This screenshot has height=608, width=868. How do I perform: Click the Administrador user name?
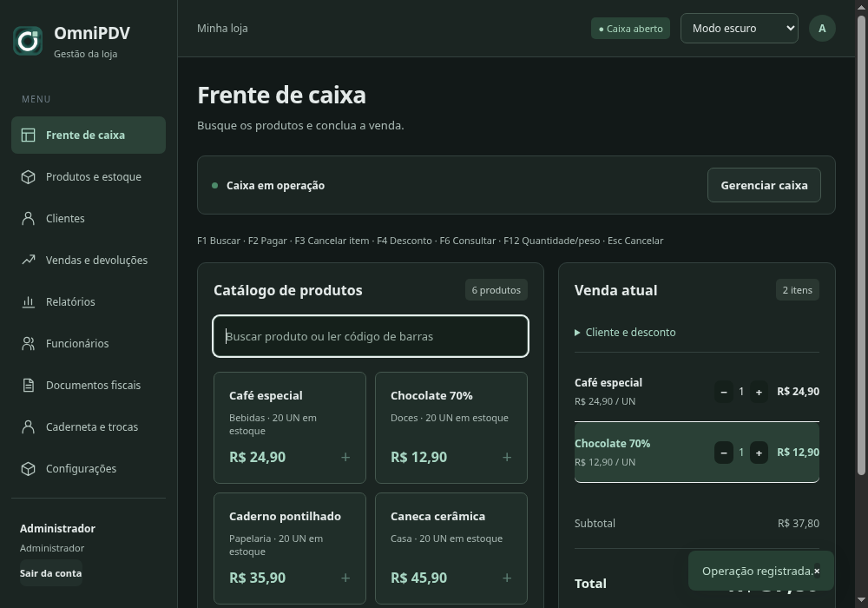tap(57, 528)
